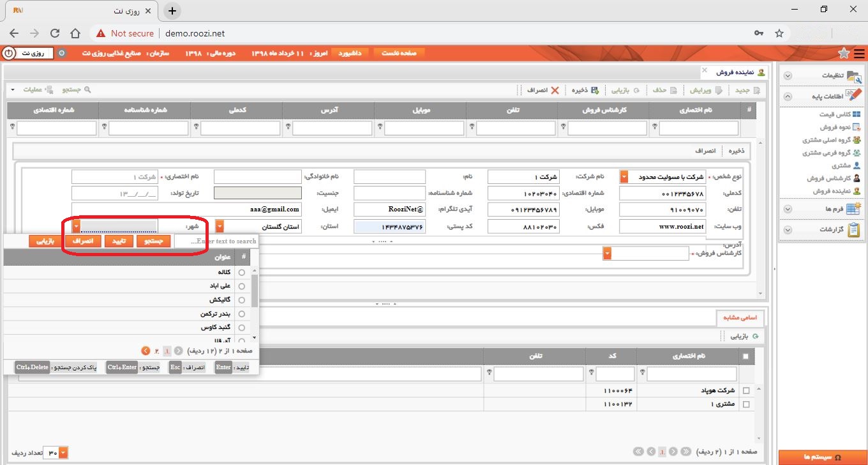Screen dimensions: 868x465
Task: Go to صفحه نخست in the header
Action: [399, 53]
